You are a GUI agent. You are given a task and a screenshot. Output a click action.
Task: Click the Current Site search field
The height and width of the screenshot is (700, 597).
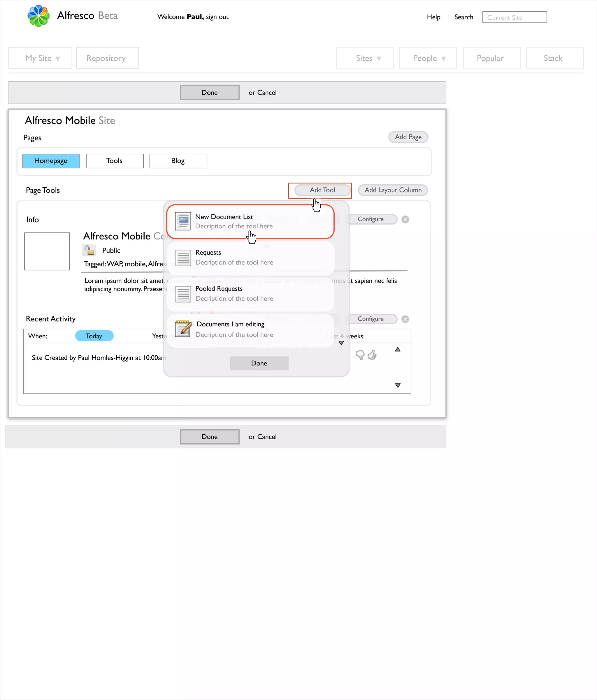point(515,17)
